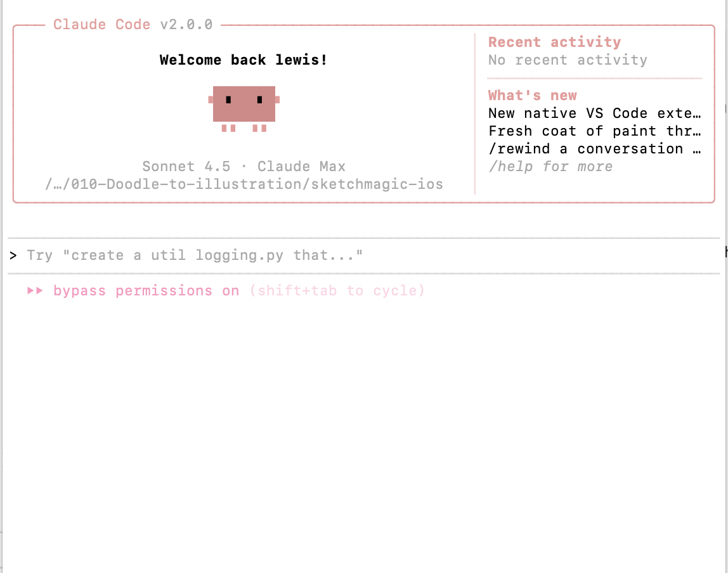This screenshot has width=728, height=573.
Task: Click the shift+tab to cycle hint
Action: click(x=337, y=291)
